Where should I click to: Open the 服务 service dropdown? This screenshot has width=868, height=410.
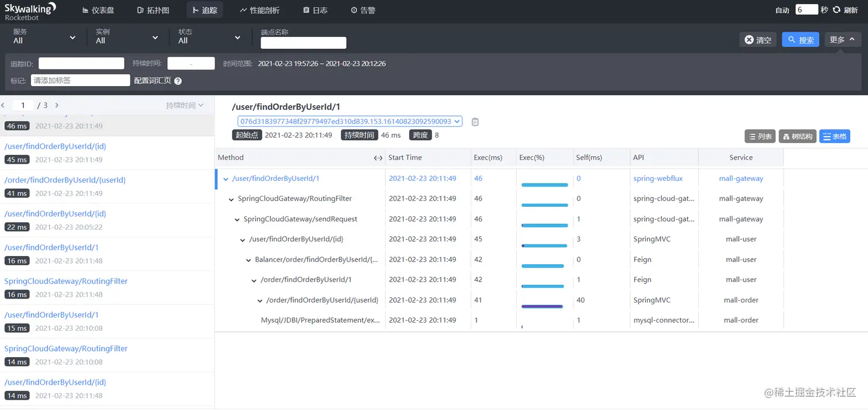tap(44, 37)
